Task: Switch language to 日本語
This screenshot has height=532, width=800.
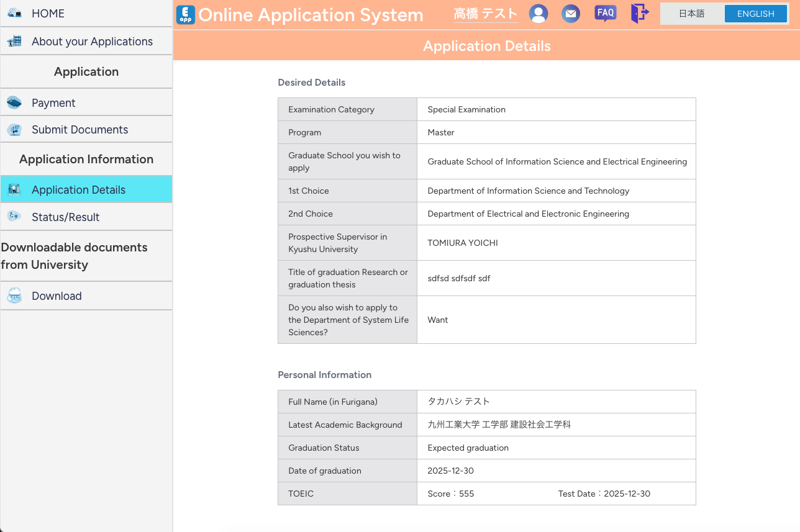Action: click(x=692, y=14)
